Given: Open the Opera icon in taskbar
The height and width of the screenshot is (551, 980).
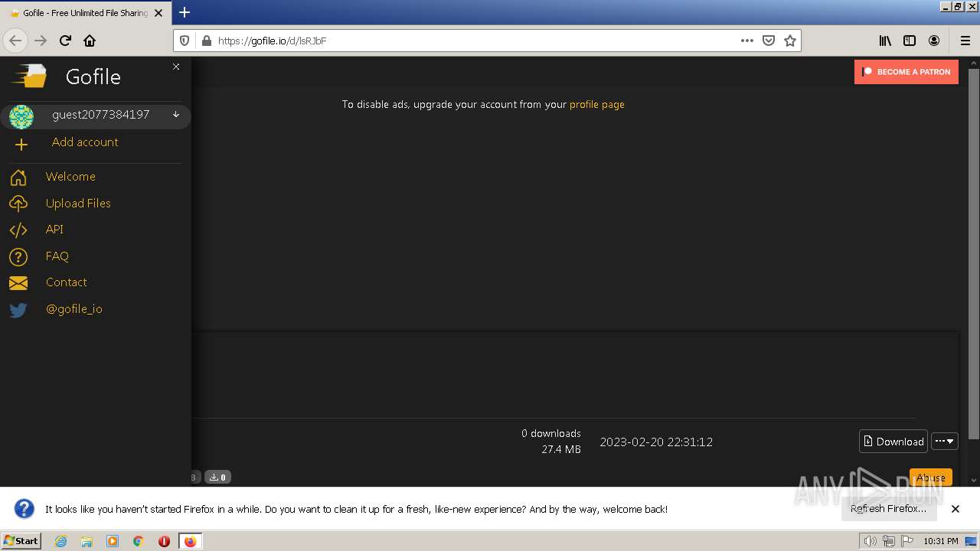Looking at the screenshot, I should [x=164, y=541].
